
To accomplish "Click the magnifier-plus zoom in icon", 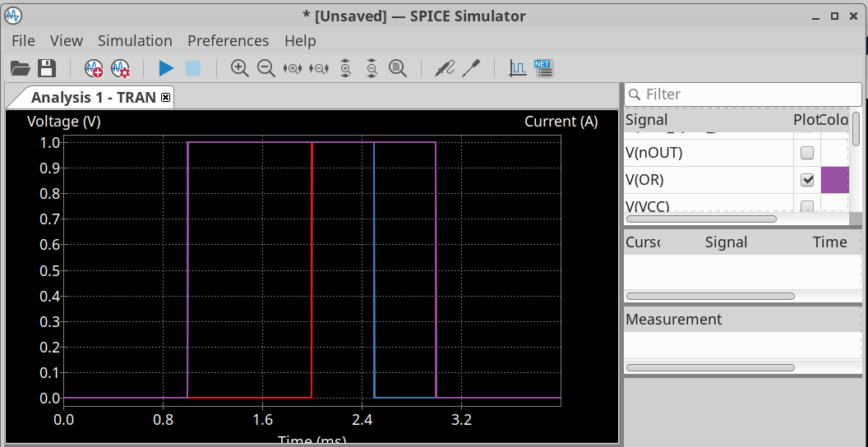I will pos(239,68).
